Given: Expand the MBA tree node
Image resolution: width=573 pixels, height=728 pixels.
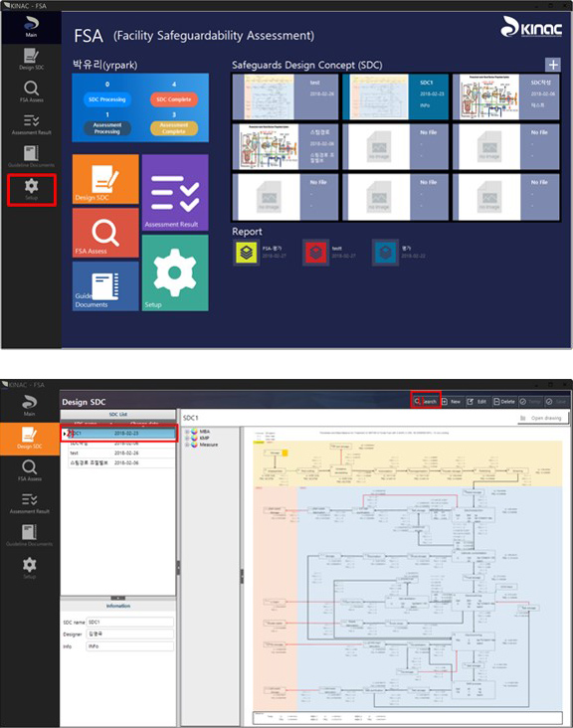Looking at the screenshot, I should [187, 432].
